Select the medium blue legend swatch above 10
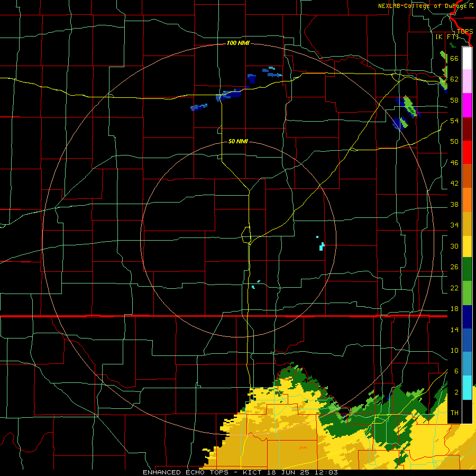Screen dimensions: 476x476 tap(467, 340)
